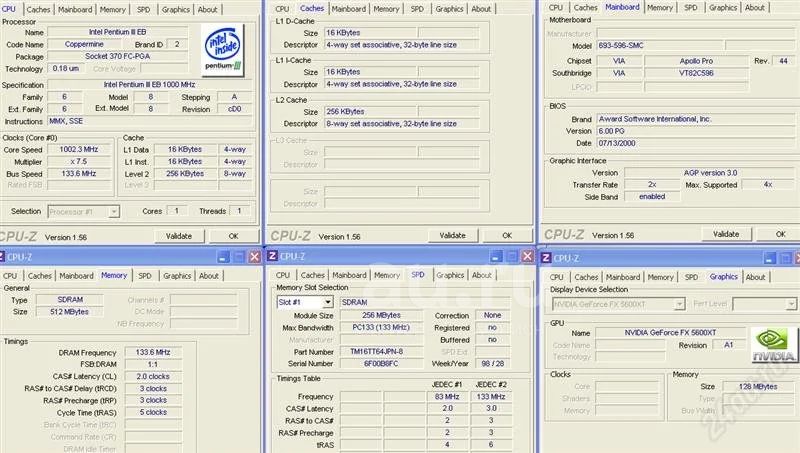The width and height of the screenshot is (800, 453).
Task: Click the Multiplier value 'x 7.5'
Action: point(79,161)
